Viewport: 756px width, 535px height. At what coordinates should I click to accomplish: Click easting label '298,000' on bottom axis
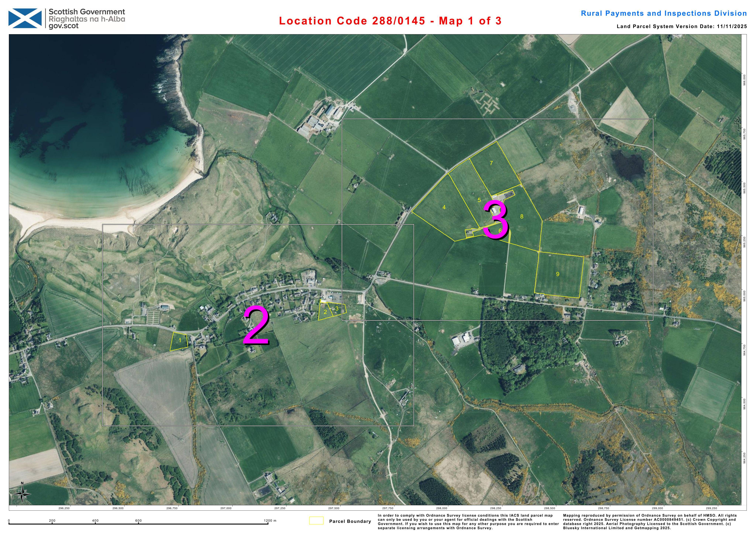[441, 509]
